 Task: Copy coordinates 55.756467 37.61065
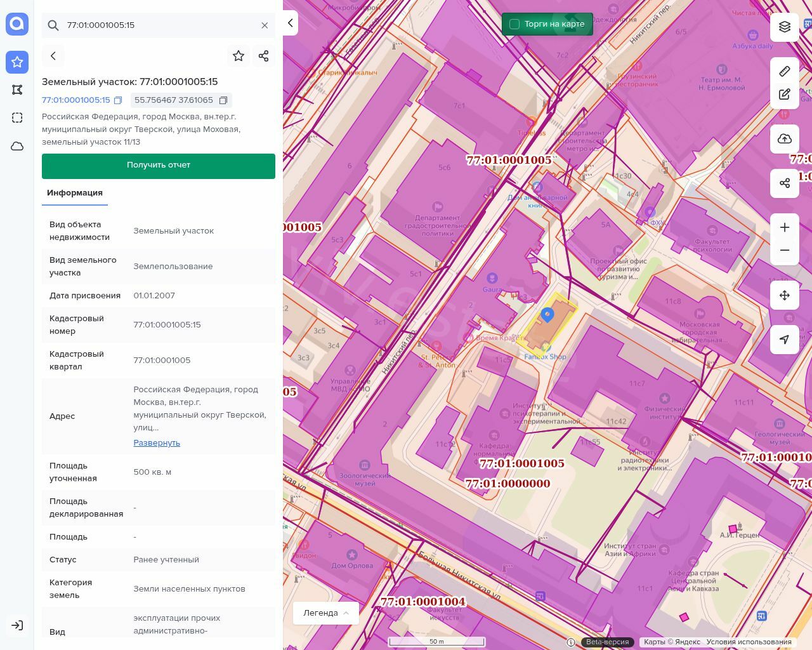pyautogui.click(x=223, y=100)
